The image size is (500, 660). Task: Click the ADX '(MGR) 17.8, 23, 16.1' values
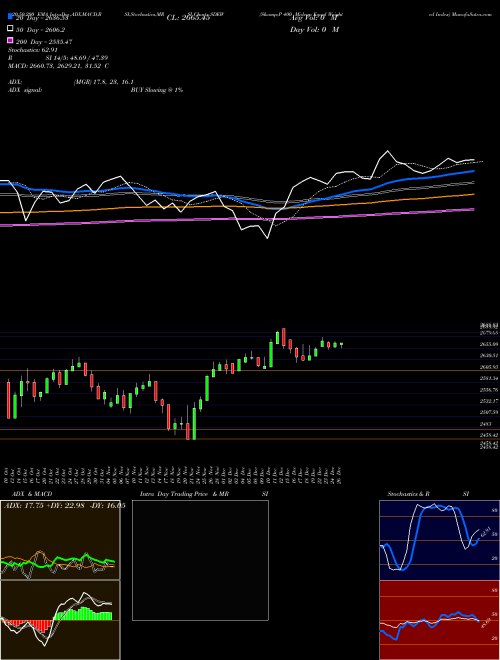click(x=104, y=82)
